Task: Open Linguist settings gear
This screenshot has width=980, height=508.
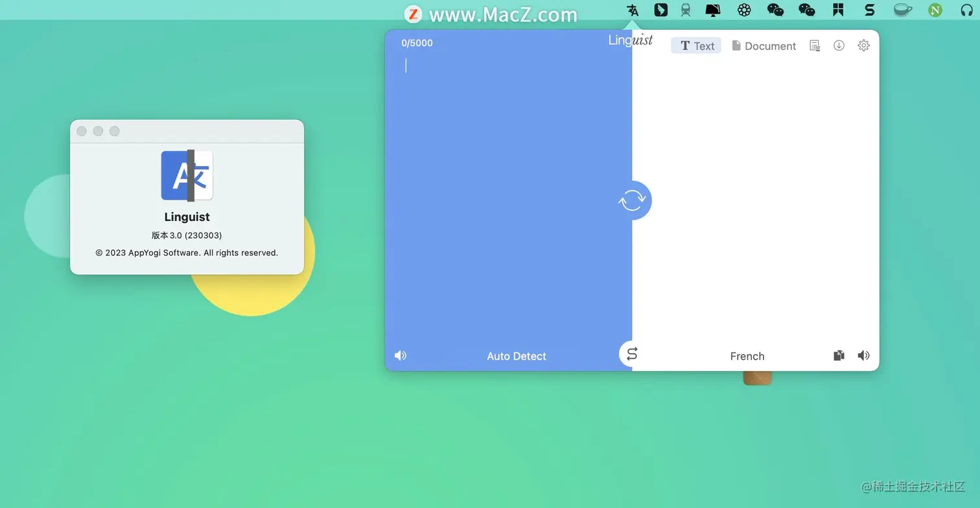Action: [x=863, y=45]
